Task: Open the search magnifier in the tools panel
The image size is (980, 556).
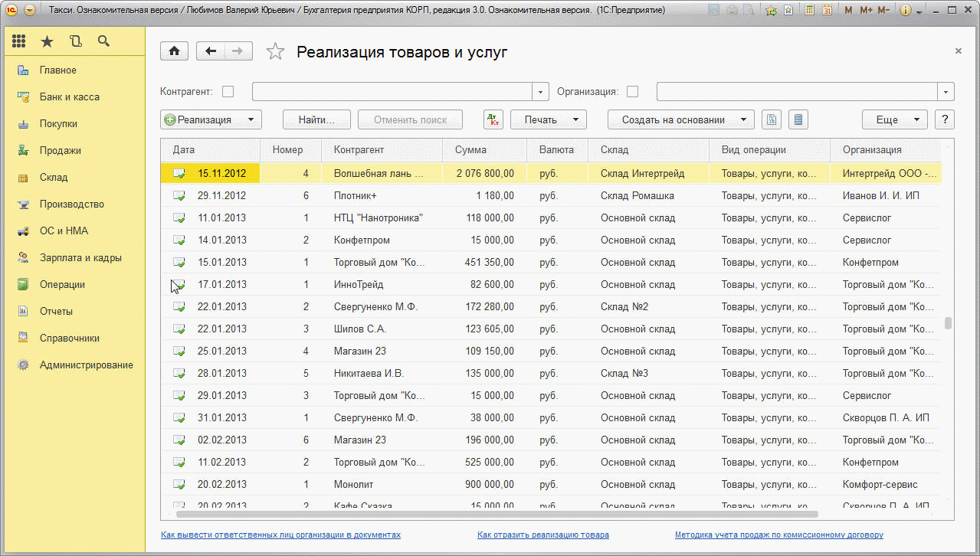Action: (x=103, y=41)
